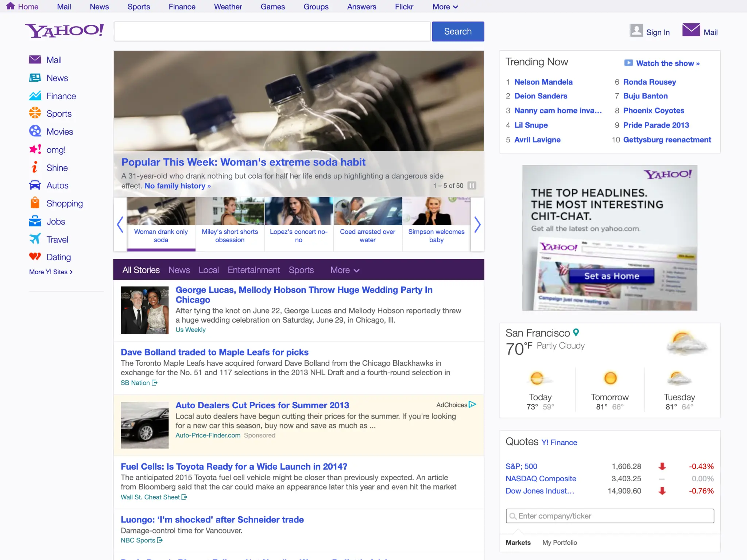This screenshot has width=747, height=560.
Task: Open the Mail envelope icon in the left sidebar
Action: (35, 59)
